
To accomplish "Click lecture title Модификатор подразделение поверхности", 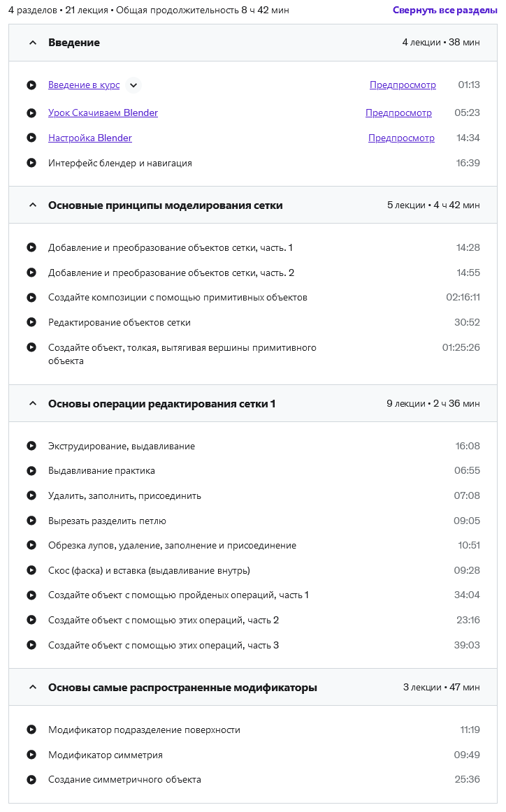I will click(x=144, y=730).
